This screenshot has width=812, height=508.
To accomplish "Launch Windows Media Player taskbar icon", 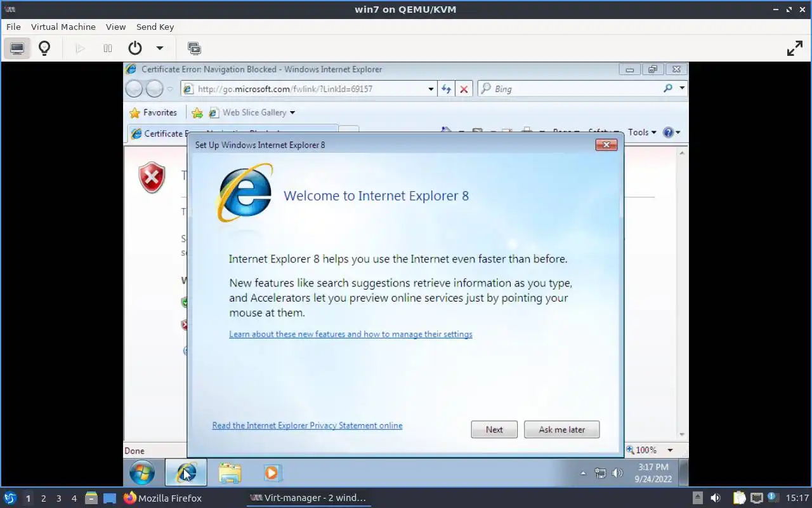I will coord(272,473).
